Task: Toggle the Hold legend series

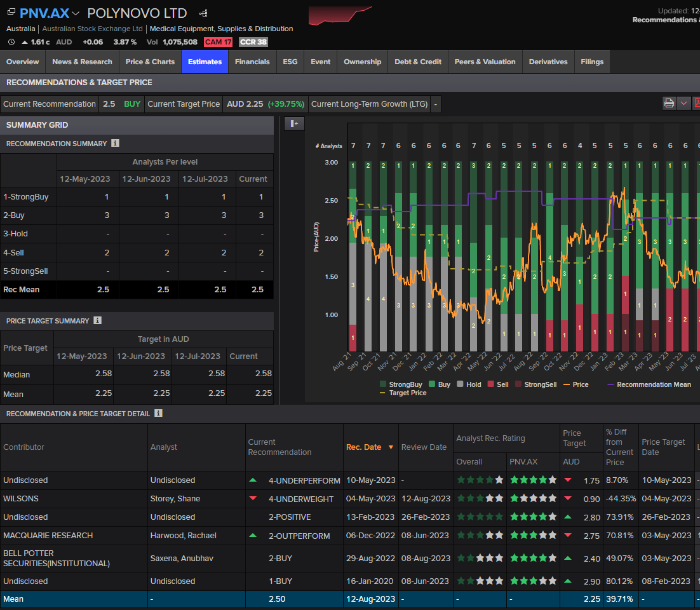Action: pyautogui.click(x=469, y=384)
